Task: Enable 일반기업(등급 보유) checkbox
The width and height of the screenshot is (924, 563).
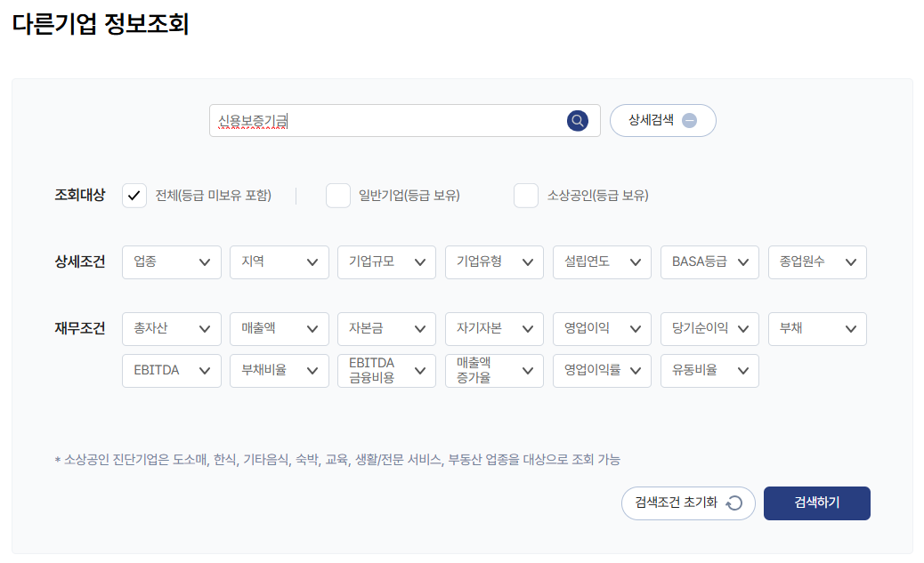Action: [x=338, y=195]
